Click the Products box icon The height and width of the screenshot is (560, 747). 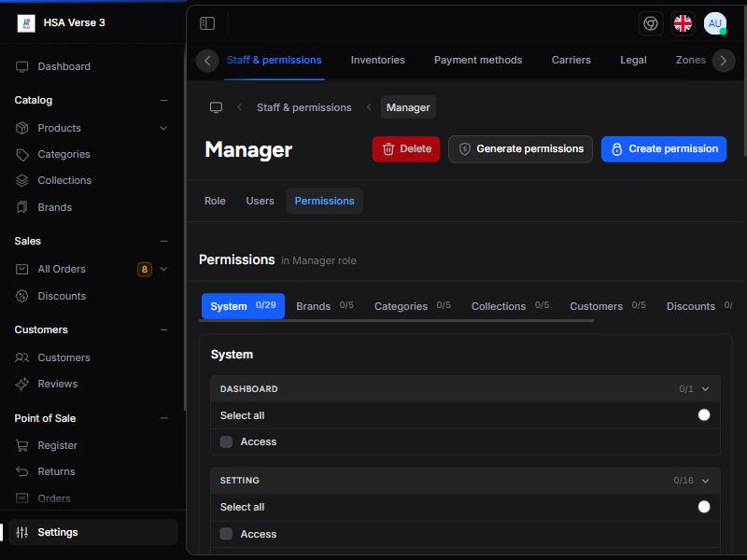pos(21,128)
